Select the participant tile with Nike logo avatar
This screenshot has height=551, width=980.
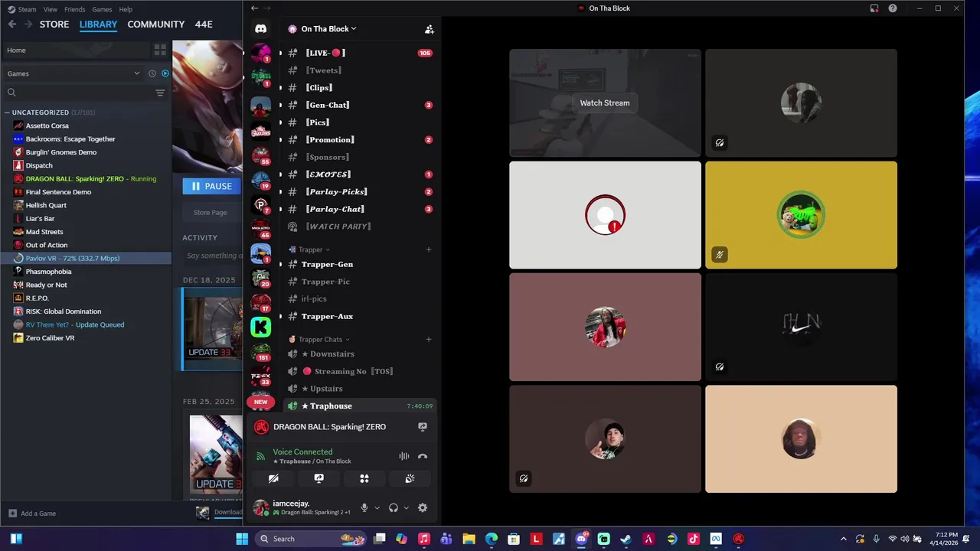[x=801, y=327]
